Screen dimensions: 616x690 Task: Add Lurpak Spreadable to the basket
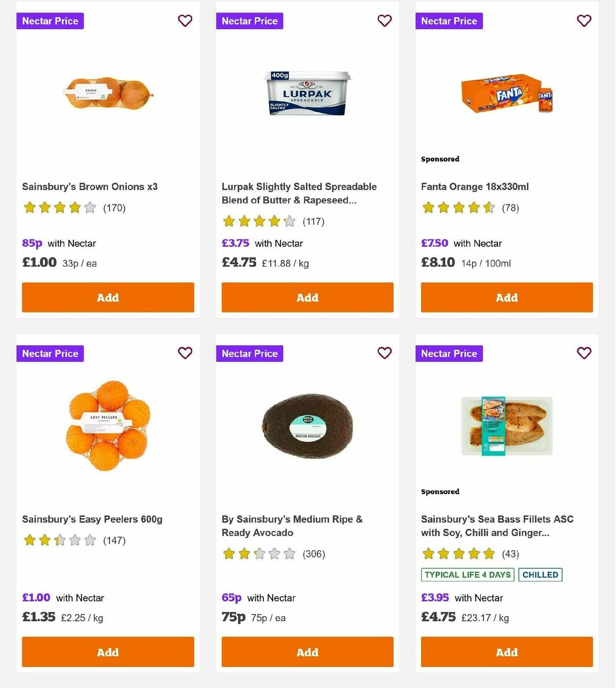[307, 298]
